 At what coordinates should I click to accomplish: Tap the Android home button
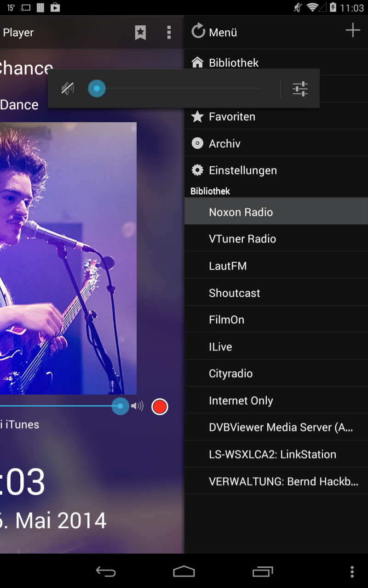point(184,571)
